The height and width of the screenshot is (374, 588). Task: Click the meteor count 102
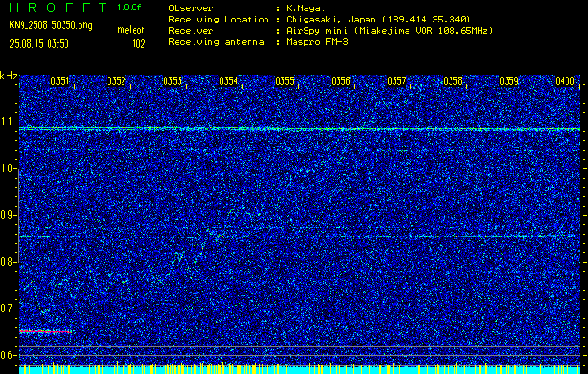(x=138, y=44)
